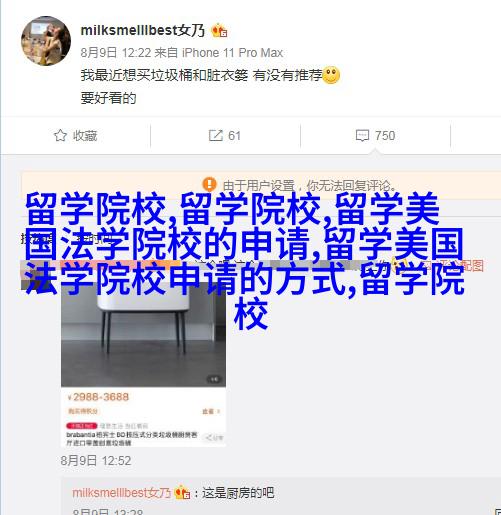Open the 8月9日 12:22 post timestamp
The width and height of the screenshot is (501, 515).
click(x=116, y=53)
